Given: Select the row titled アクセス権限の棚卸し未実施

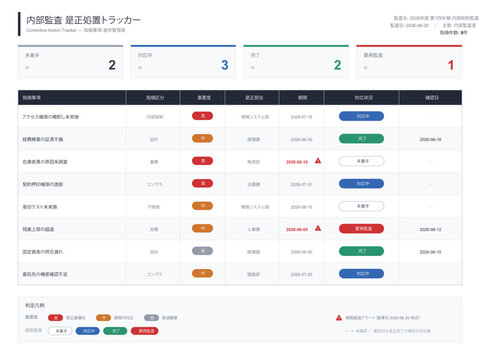Looking at the screenshot, I should tap(240, 116).
